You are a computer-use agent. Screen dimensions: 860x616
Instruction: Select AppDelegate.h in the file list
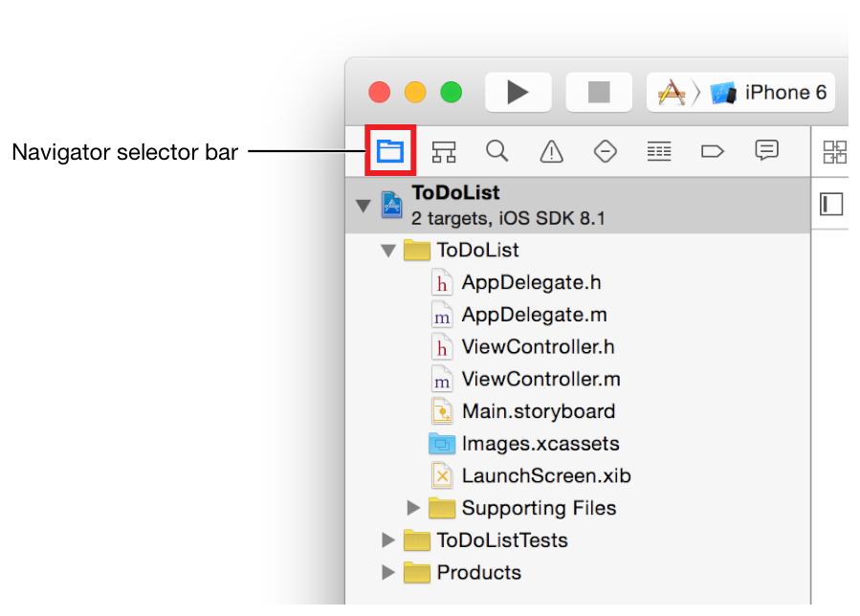(531, 283)
